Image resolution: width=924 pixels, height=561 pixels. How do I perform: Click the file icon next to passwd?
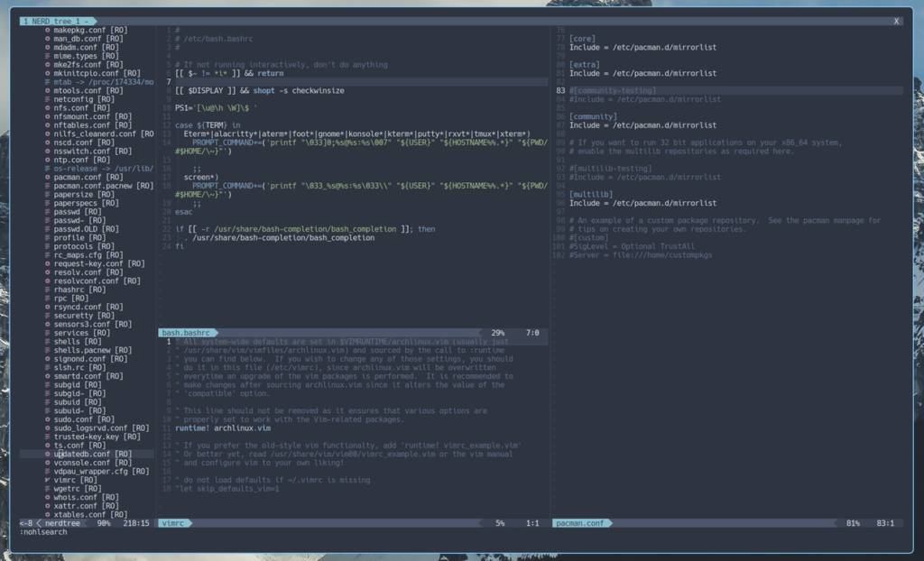(x=47, y=212)
